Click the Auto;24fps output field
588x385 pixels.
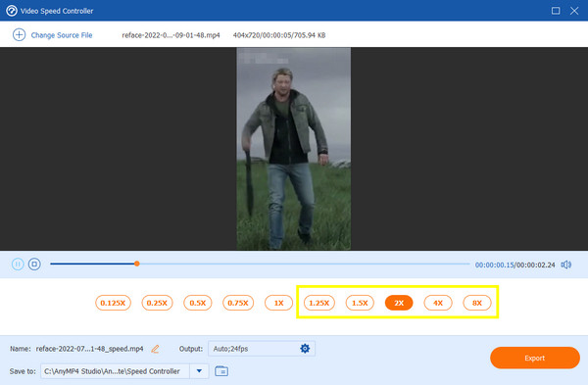(x=262, y=349)
